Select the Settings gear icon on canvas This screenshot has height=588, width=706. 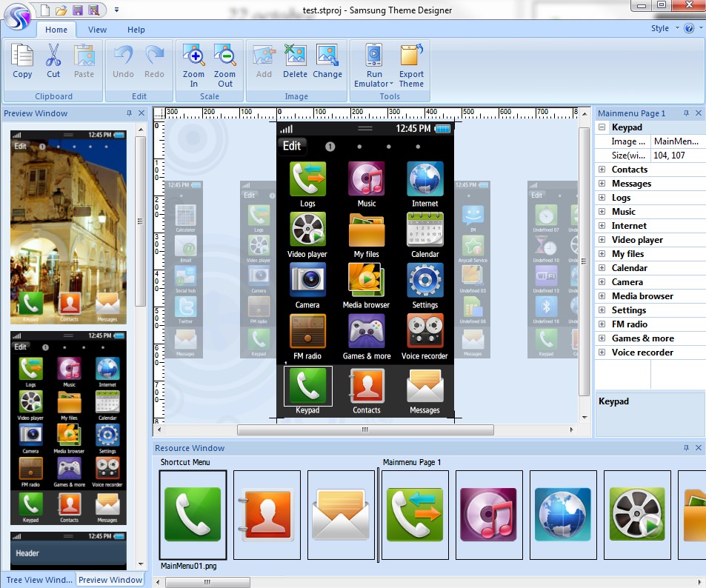pyautogui.click(x=425, y=280)
